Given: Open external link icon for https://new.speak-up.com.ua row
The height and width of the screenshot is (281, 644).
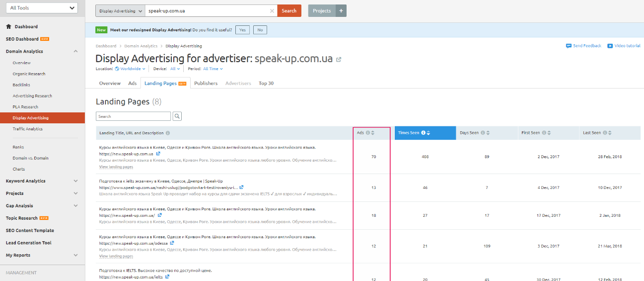Looking at the screenshot, I should [158, 154].
